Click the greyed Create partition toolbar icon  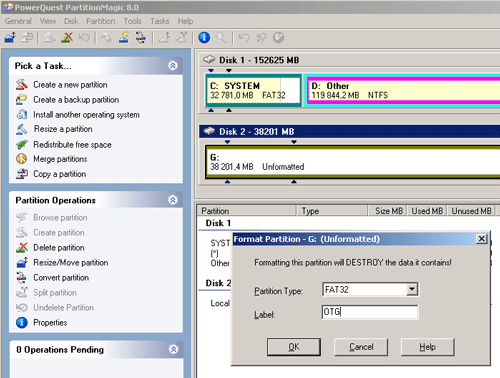pyautogui.click(x=49, y=37)
